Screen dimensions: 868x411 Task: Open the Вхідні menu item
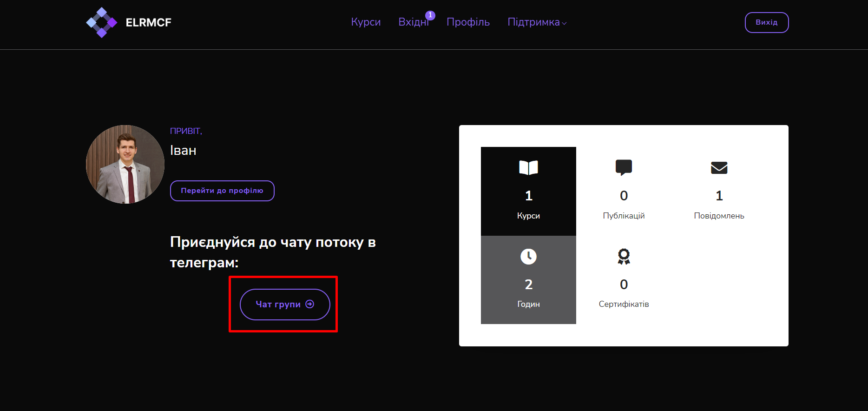(414, 22)
